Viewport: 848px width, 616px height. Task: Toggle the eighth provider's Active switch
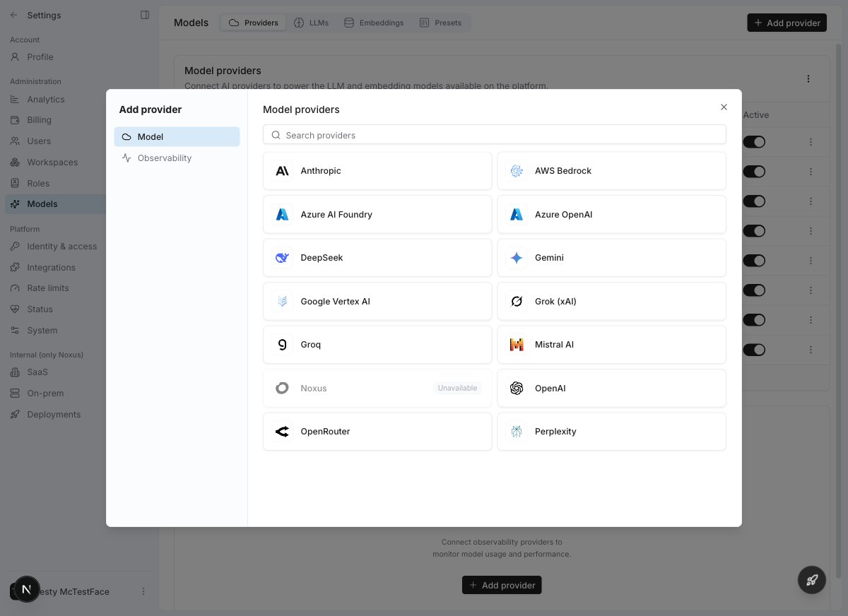[754, 350]
